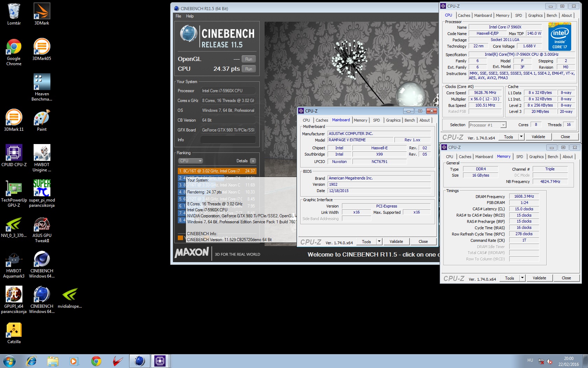Click the DRAM Frequency 1608.3 MHz value

pyautogui.click(x=524, y=197)
